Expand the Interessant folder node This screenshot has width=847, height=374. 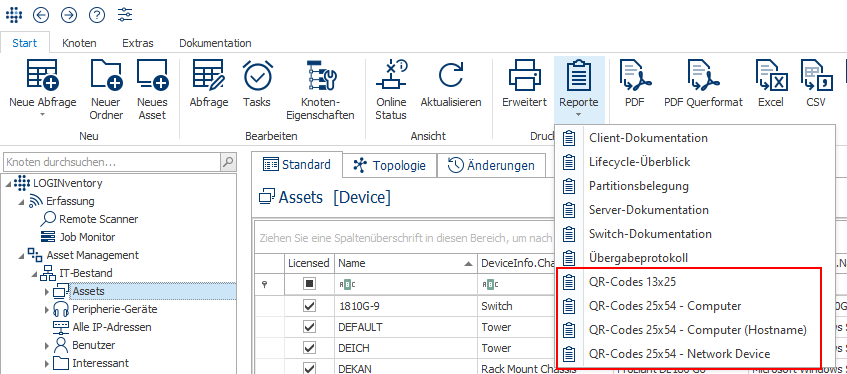pyautogui.click(x=47, y=363)
